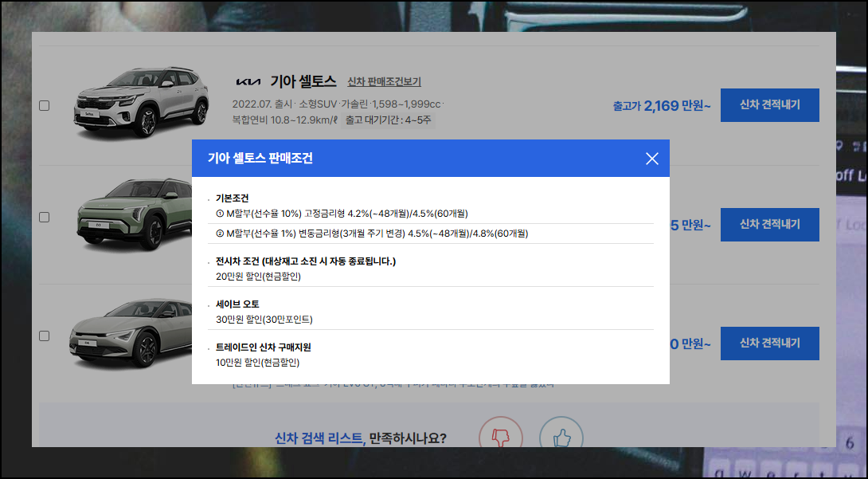The width and height of the screenshot is (868, 479).
Task: Click the 신차 검색 리스트, 만족하시나요? text
Action: tap(361, 438)
